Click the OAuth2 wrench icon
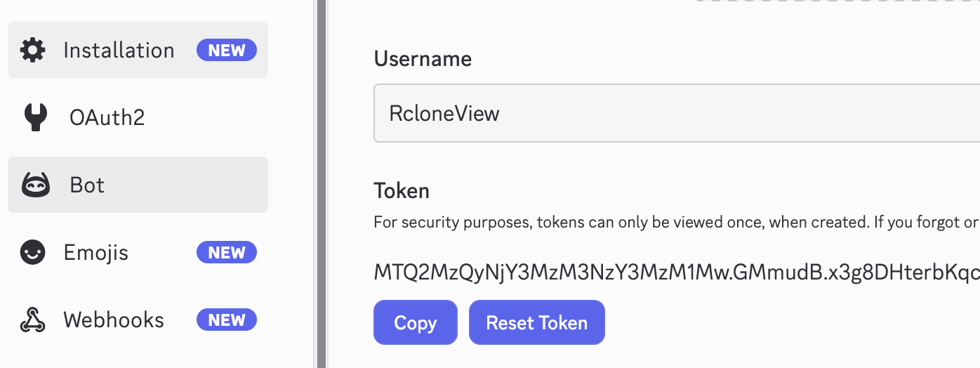Image resolution: width=980 pixels, height=368 pixels. 35,117
